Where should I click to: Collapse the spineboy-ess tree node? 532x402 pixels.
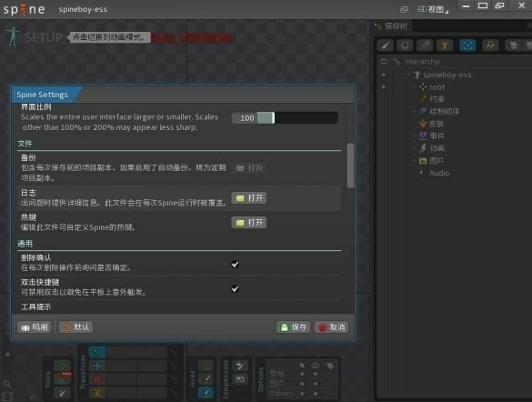408,75
